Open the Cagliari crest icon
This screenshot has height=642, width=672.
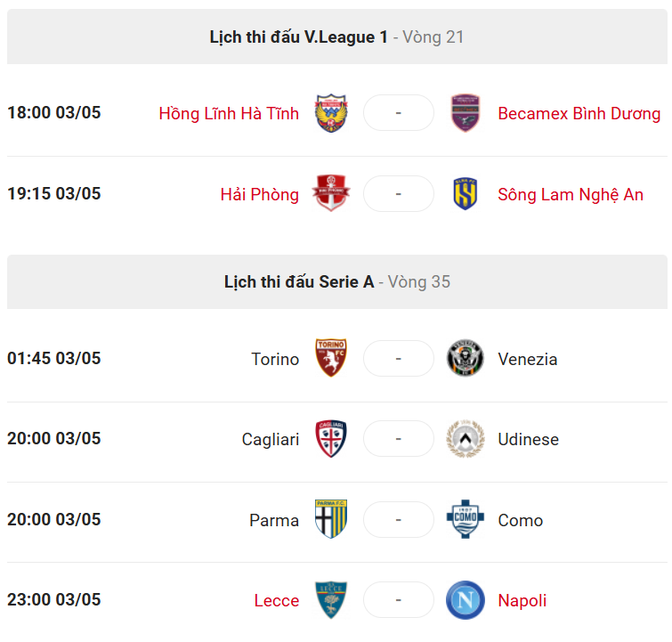(x=331, y=439)
